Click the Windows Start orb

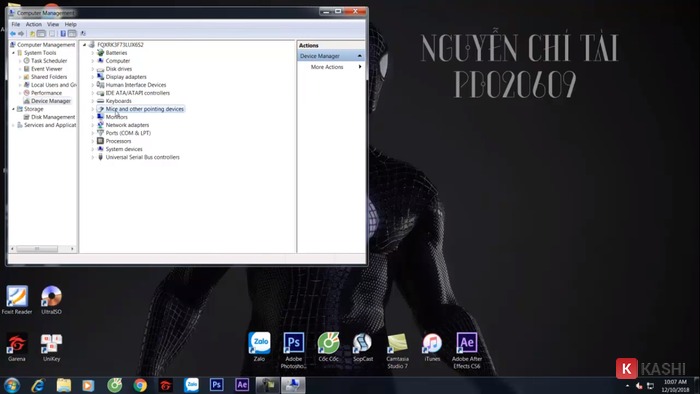(x=12, y=385)
